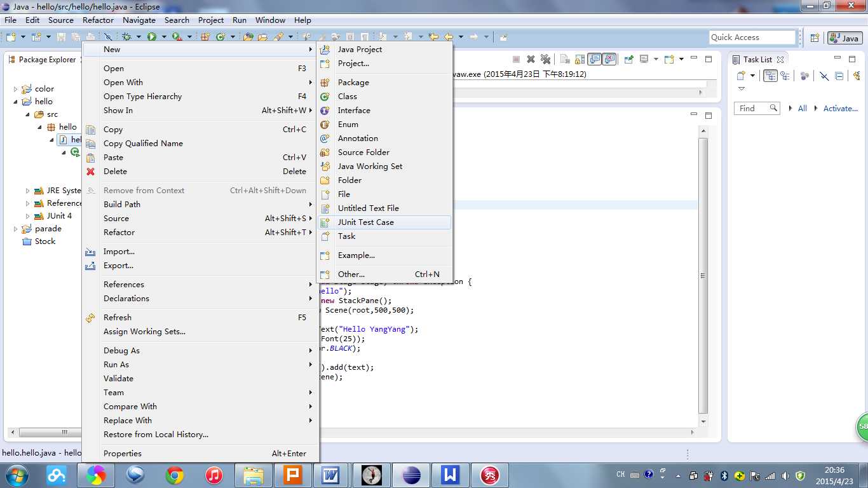Click Delete in the context menu
This screenshot has width=868, height=488.
click(x=201, y=171)
